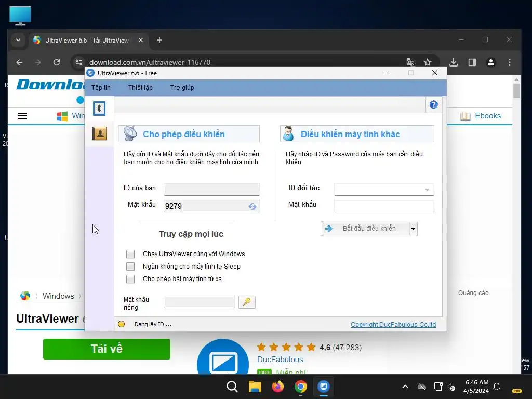The width and height of the screenshot is (532, 399).
Task: Open the Thiết lập menu
Action: click(x=140, y=87)
